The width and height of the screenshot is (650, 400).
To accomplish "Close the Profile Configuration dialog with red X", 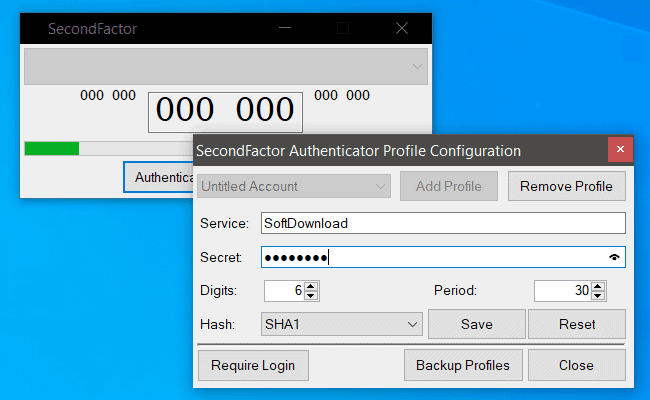I will point(620,149).
